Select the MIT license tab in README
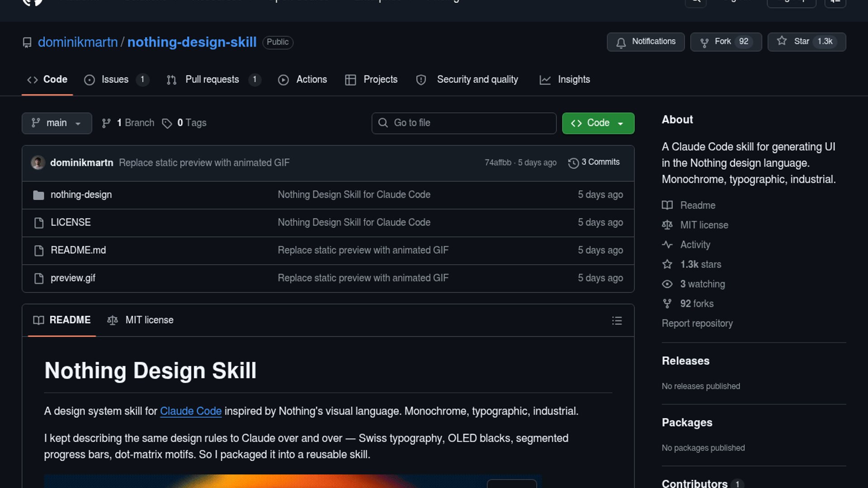This screenshot has height=488, width=868. 141,320
